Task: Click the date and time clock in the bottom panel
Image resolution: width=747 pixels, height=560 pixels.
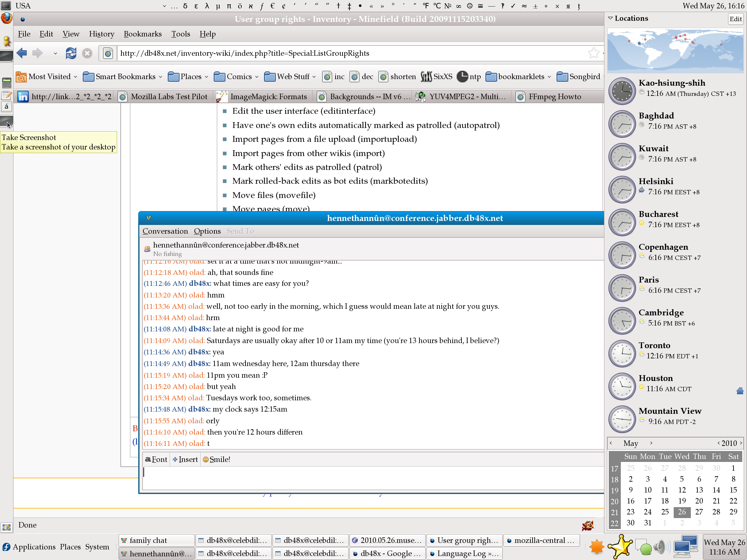Action: point(724,547)
